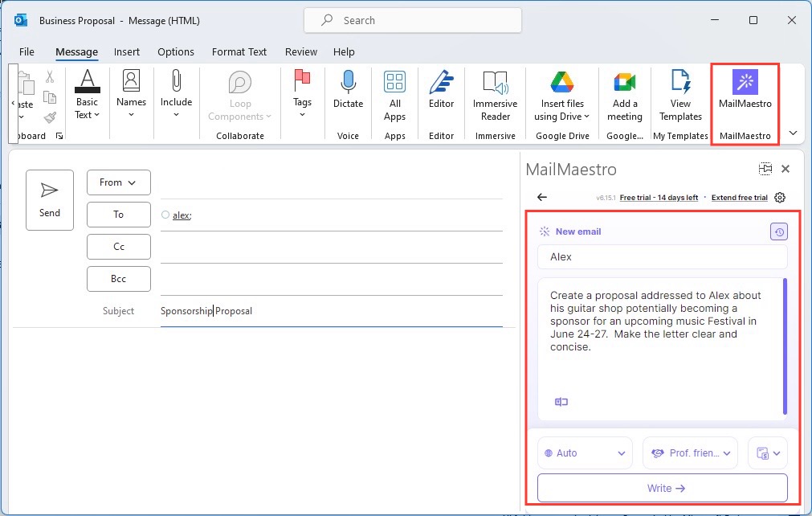Switch to the Format Text tab

point(239,51)
